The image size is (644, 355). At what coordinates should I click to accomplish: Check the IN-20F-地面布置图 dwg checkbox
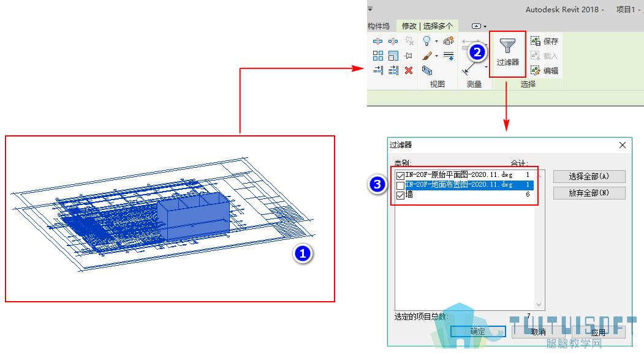(x=401, y=185)
